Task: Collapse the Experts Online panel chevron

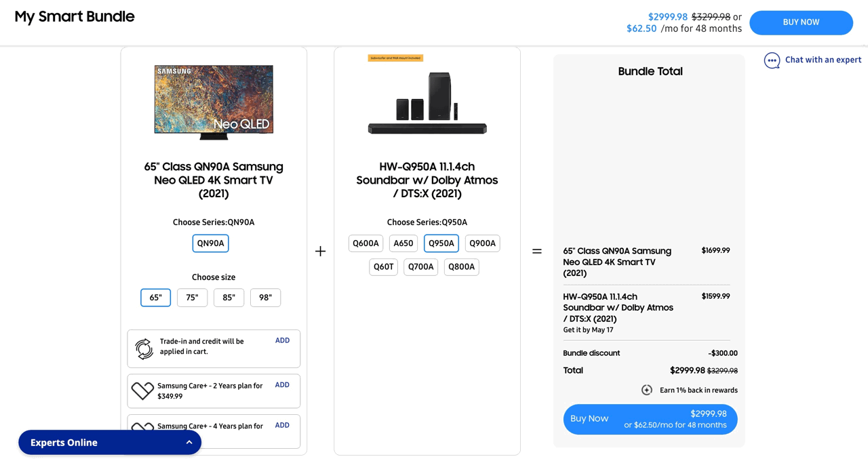Action: point(189,442)
